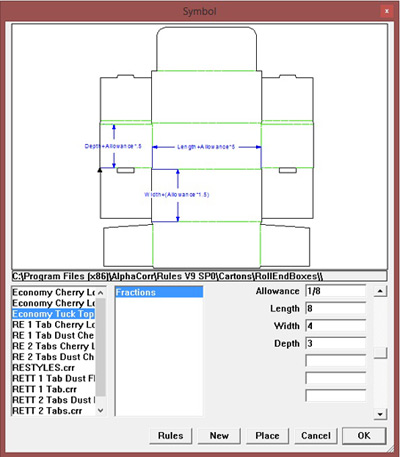Screen dimensions: 400x457
Task: Select RE 2 Tabs Dust Cherry entry
Action: click(53, 357)
